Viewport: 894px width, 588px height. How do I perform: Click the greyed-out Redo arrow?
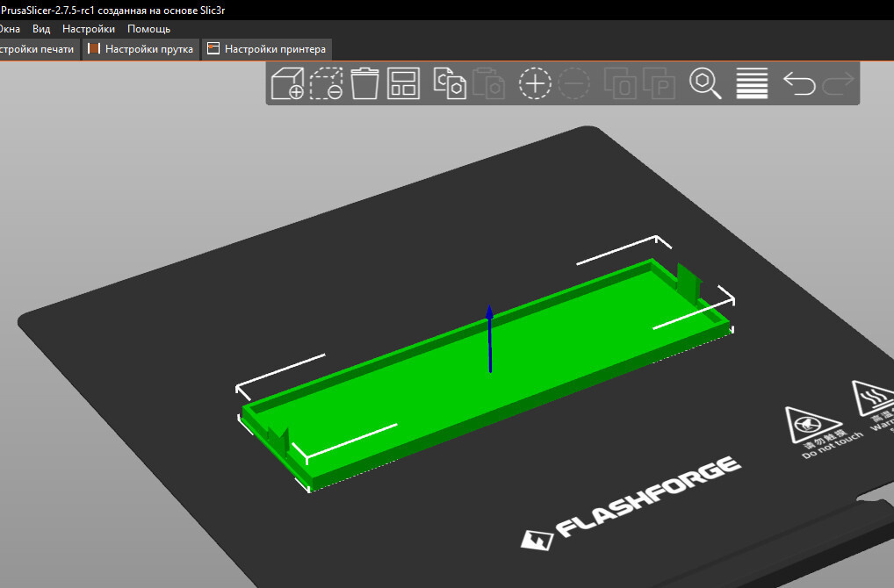(x=838, y=83)
